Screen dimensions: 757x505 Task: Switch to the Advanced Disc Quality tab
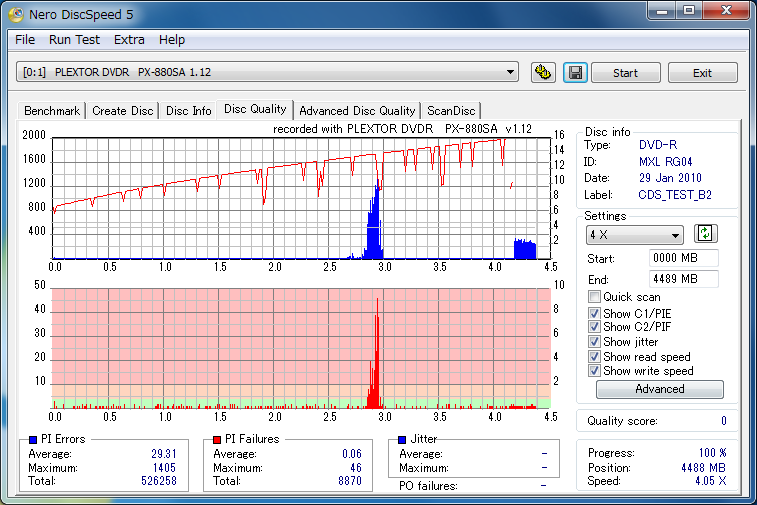pos(357,111)
